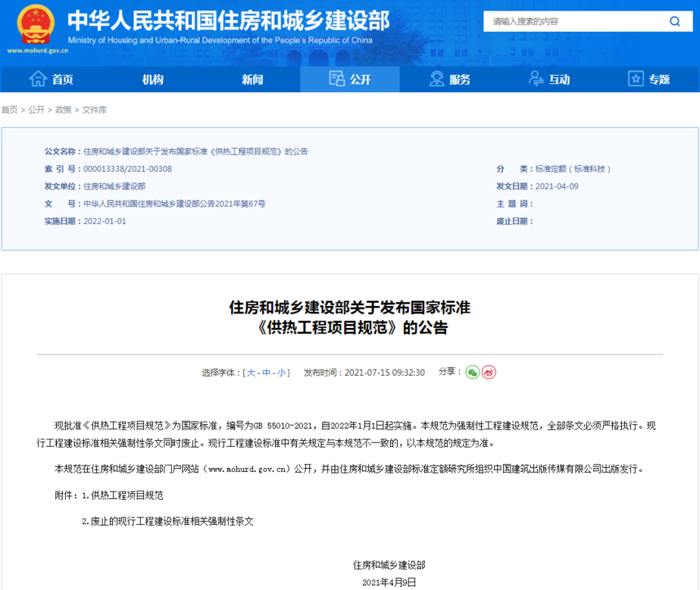Click the star icon beside 专题
Viewport: 700px width, 590px height.
636,79
